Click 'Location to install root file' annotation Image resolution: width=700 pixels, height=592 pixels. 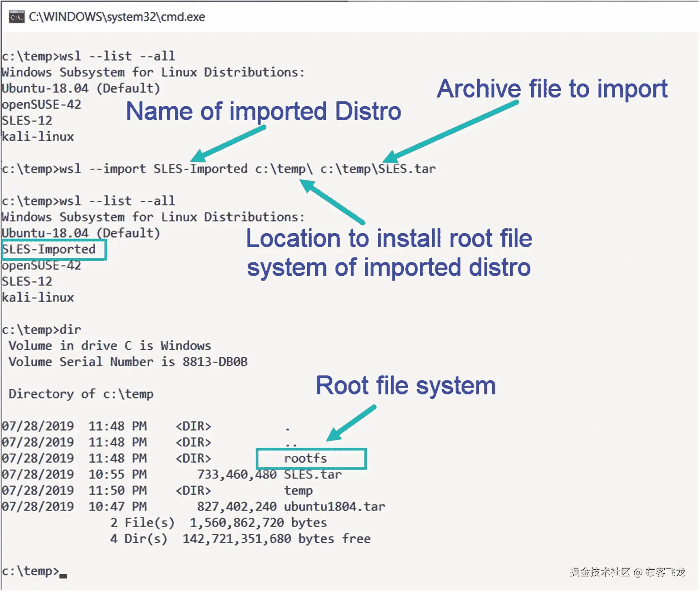click(389, 238)
